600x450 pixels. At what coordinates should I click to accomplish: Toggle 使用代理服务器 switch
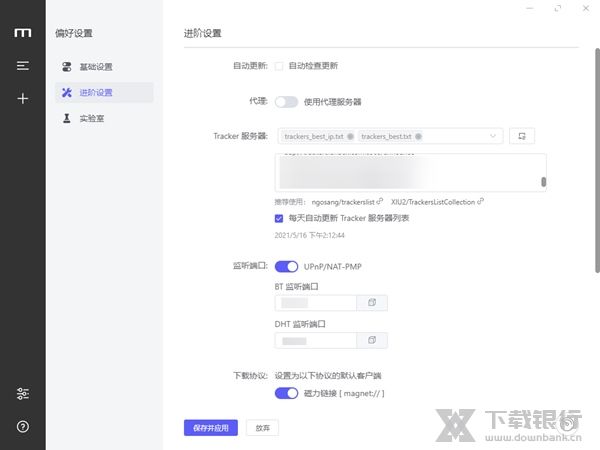pyautogui.click(x=286, y=102)
